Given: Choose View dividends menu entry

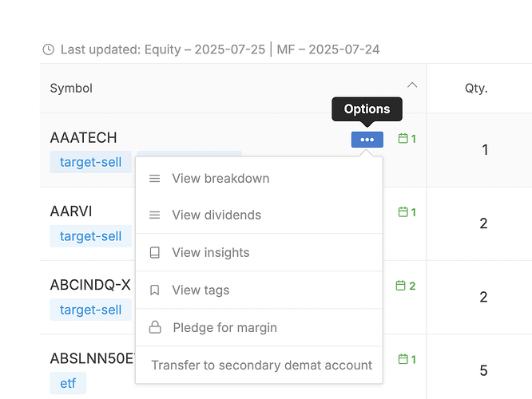Looking at the screenshot, I should (x=216, y=215).
